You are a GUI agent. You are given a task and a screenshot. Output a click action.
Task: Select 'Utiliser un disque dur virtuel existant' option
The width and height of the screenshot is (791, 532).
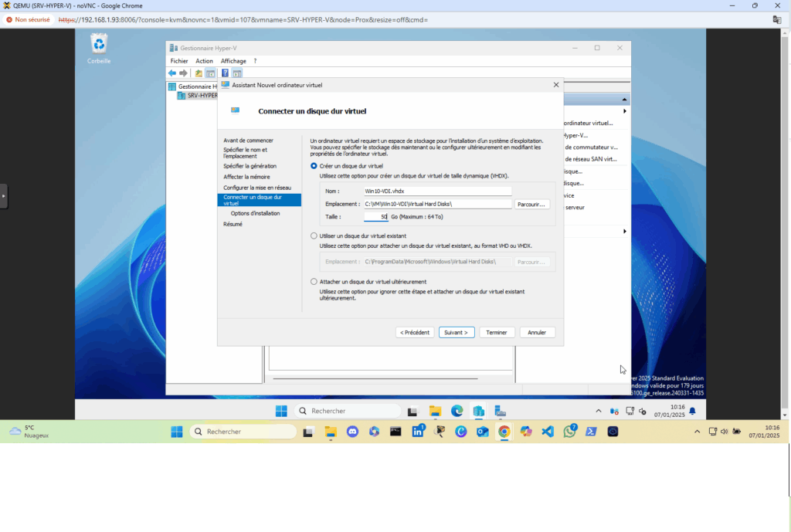pos(314,236)
